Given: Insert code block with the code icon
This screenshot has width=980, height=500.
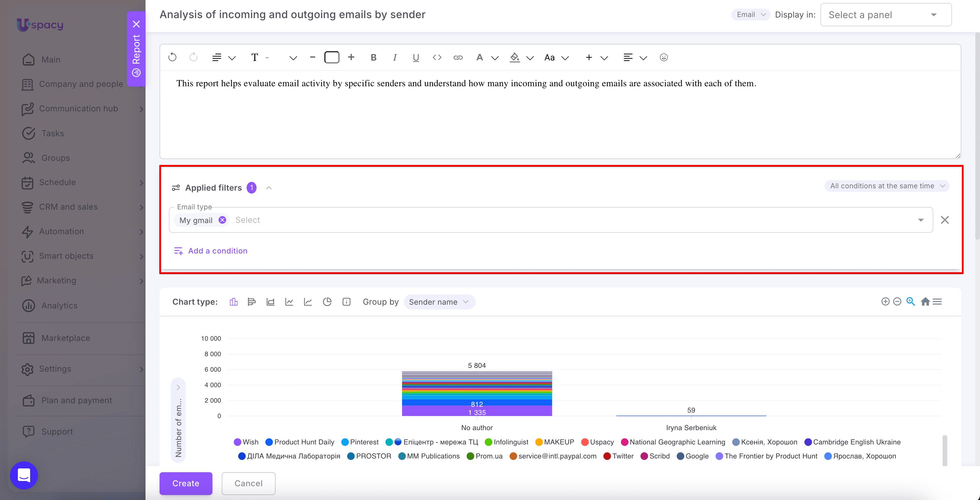Looking at the screenshot, I should tap(437, 58).
